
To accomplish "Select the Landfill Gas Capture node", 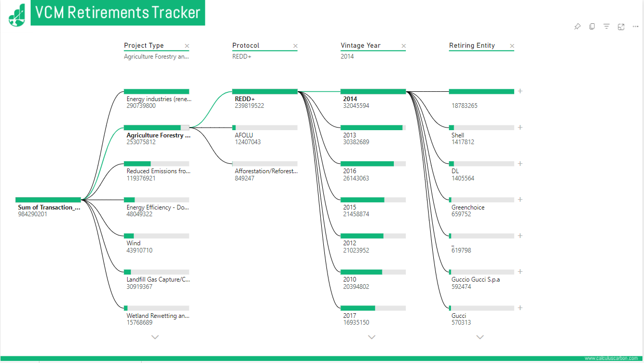I will [158, 280].
